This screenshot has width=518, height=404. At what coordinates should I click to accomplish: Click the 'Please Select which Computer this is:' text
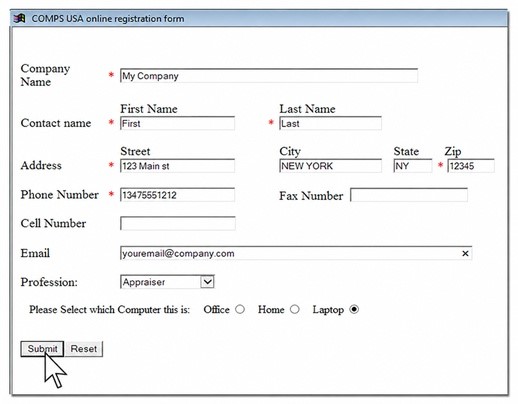pyautogui.click(x=109, y=310)
